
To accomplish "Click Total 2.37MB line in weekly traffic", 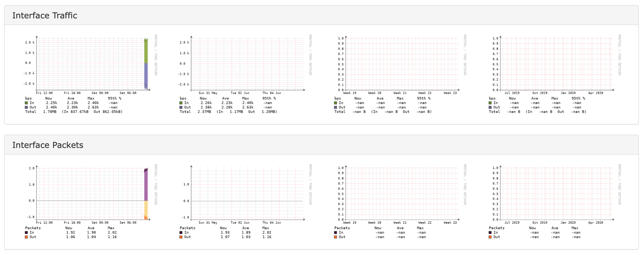I will click(x=228, y=112).
